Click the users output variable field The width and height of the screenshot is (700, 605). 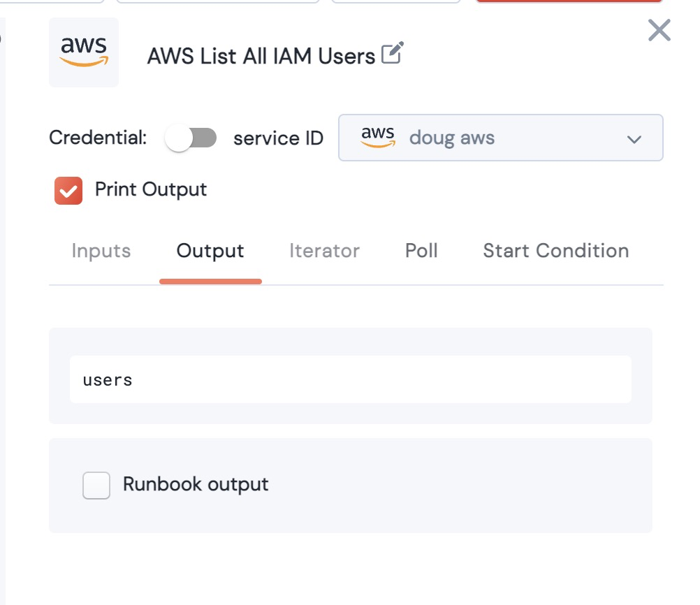350,379
